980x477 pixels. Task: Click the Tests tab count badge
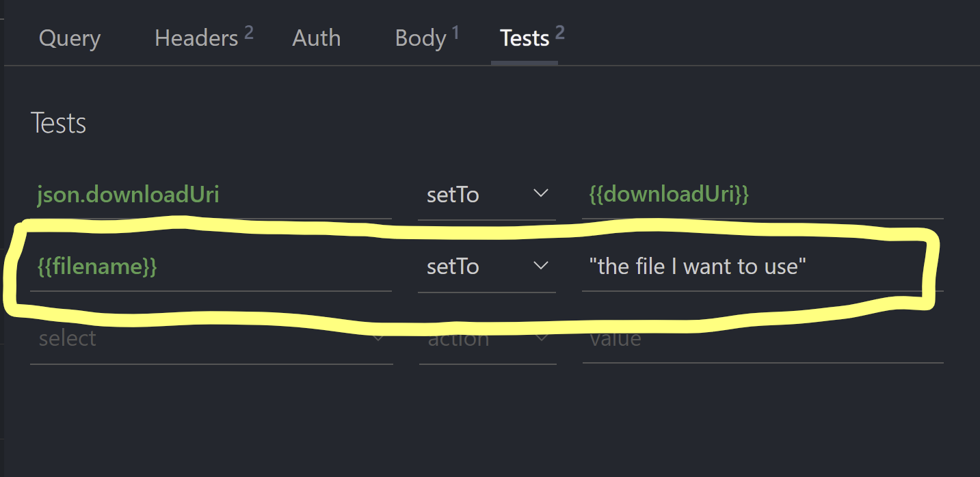pyautogui.click(x=560, y=30)
